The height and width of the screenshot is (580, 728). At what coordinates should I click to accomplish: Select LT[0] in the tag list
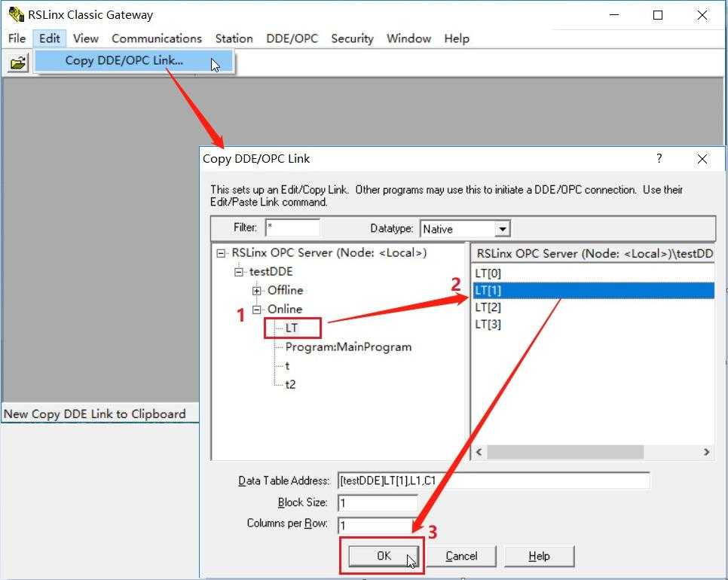[x=593, y=273]
